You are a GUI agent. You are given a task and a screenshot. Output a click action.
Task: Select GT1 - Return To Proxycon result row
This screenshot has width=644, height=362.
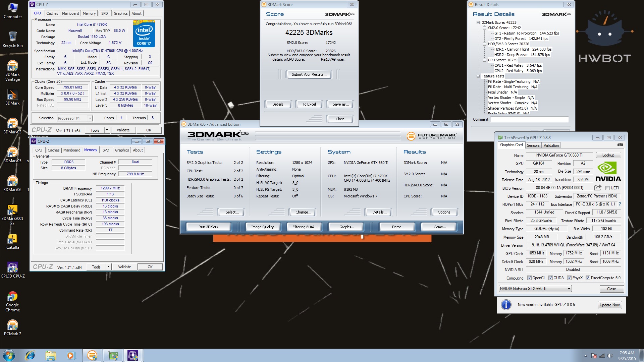coord(526,33)
